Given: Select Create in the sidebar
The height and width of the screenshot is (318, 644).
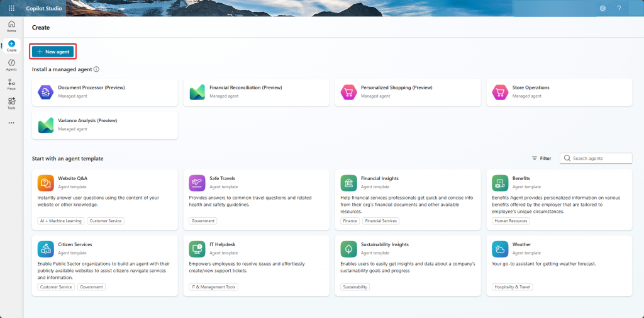Looking at the screenshot, I should (x=11, y=46).
